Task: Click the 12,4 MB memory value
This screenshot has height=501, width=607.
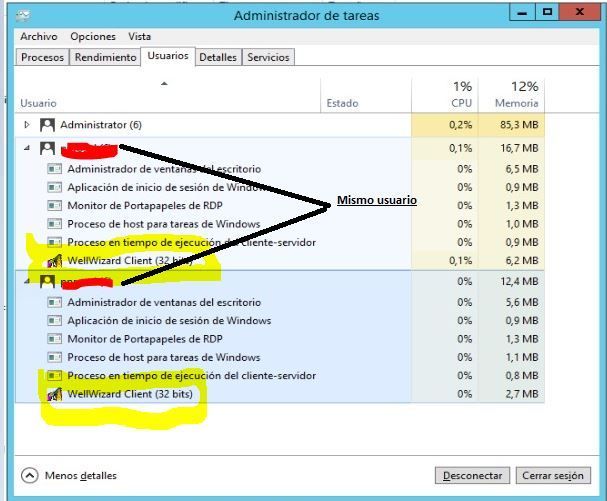Action: point(519,281)
